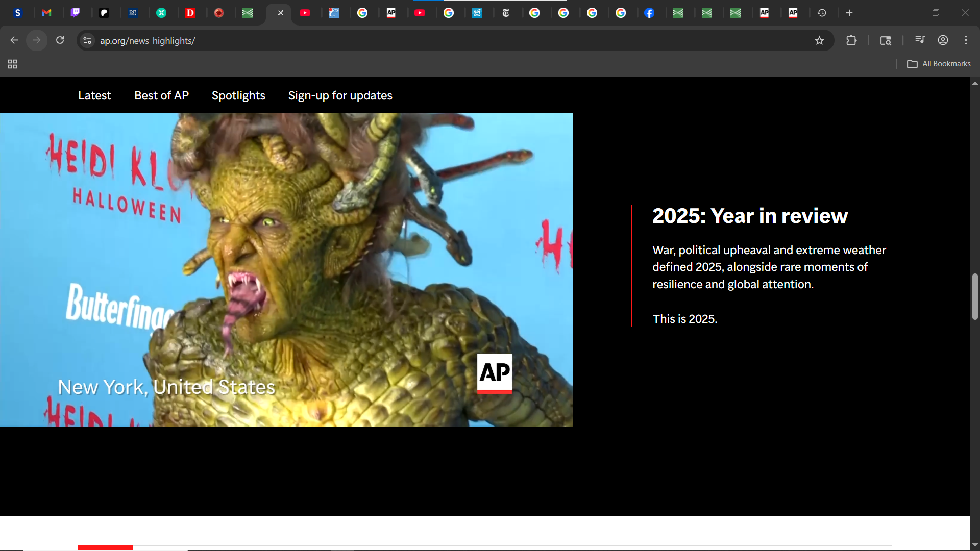This screenshot has height=551, width=980.
Task: Open Chrome profile account icon
Action: coord(943,40)
